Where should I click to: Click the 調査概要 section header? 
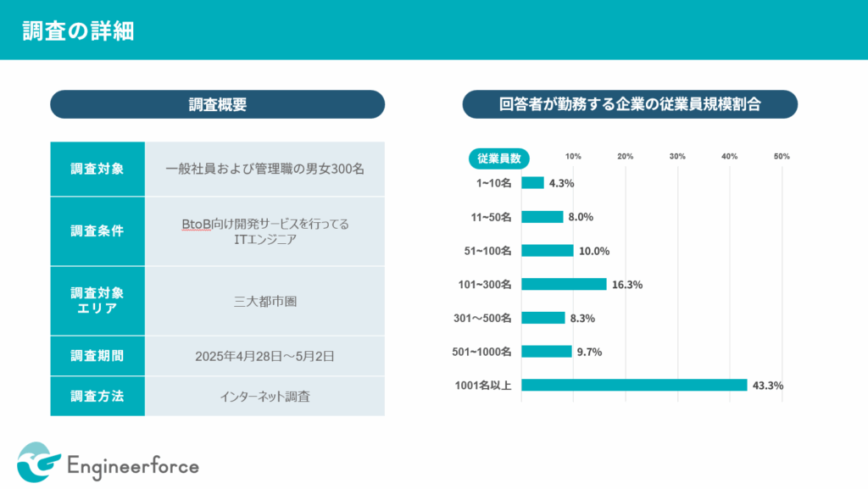click(217, 104)
